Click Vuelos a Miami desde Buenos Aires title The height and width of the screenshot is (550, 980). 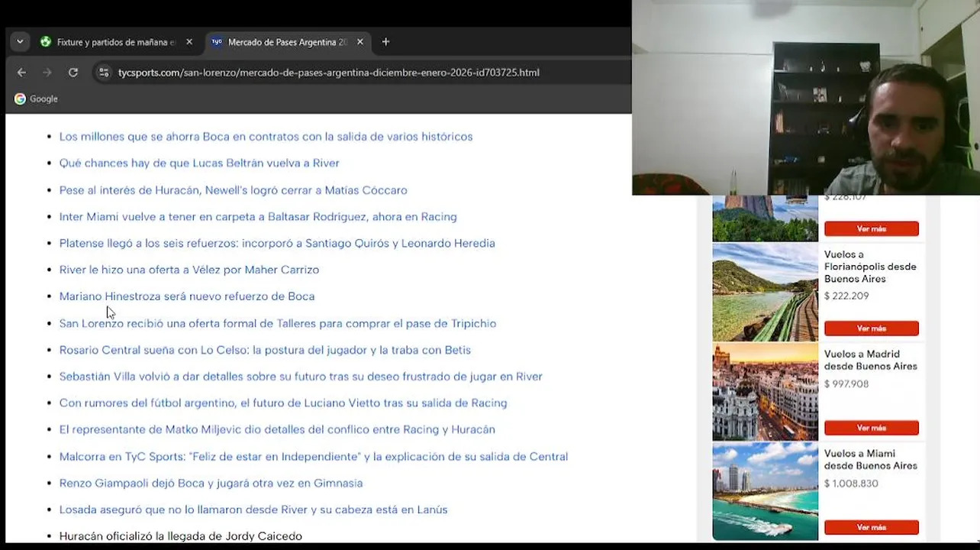pyautogui.click(x=870, y=459)
